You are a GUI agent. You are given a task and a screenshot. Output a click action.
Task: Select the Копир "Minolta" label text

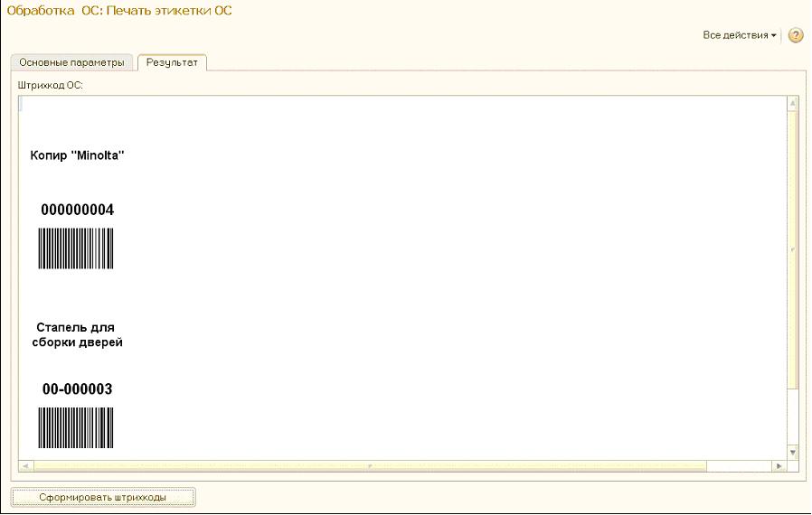(77, 155)
